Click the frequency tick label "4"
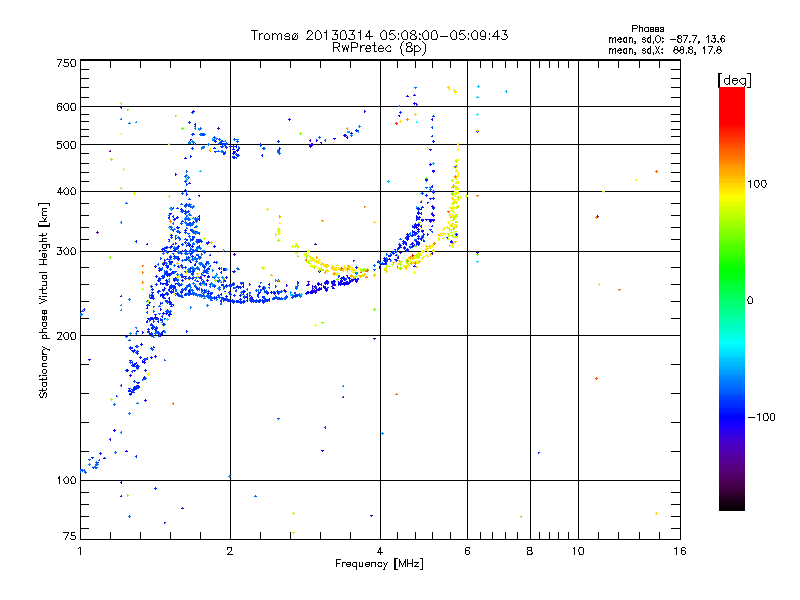Viewport: 800px width, 600px height. click(380, 551)
